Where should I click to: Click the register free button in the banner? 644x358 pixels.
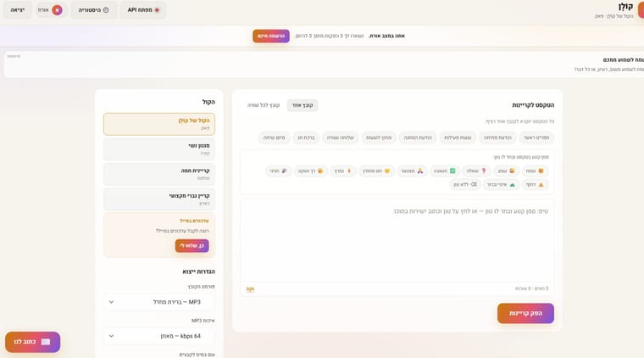coord(271,36)
